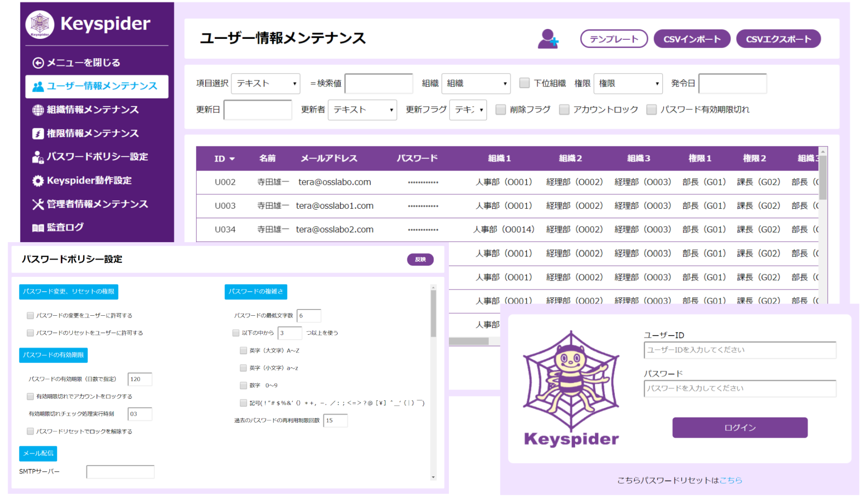Enable パスワードの変更をユーザーに許可する
The image size is (868, 500).
coord(30,315)
